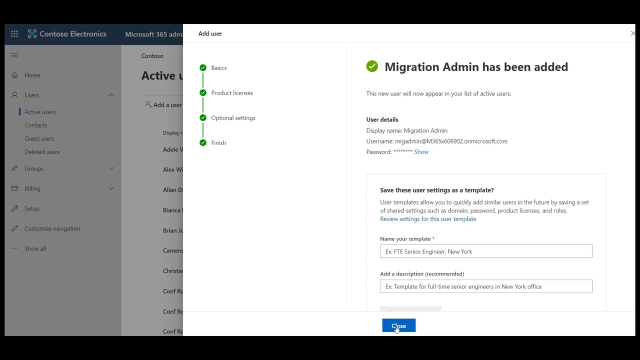
Task: Open Review settings for this user template link
Action: tap(428, 219)
